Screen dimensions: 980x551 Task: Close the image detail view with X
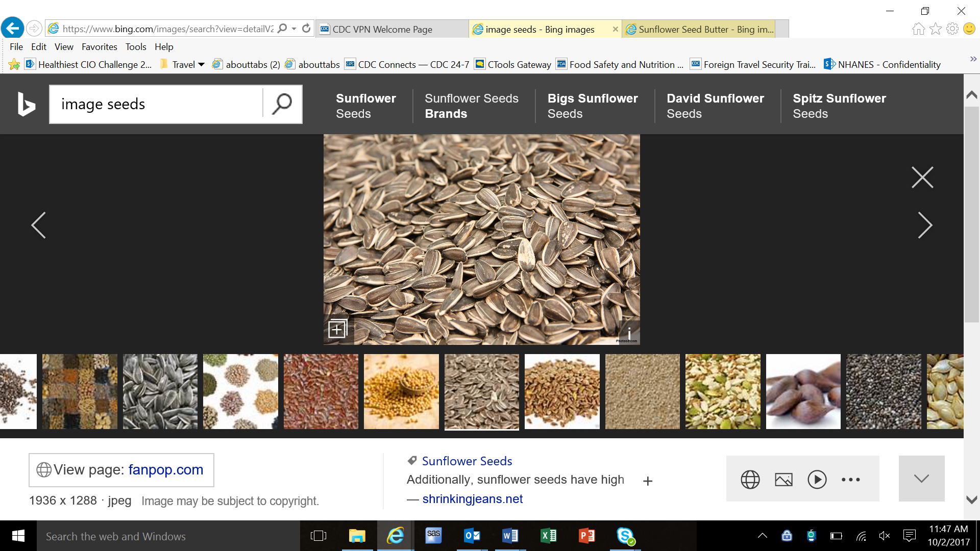tap(922, 178)
